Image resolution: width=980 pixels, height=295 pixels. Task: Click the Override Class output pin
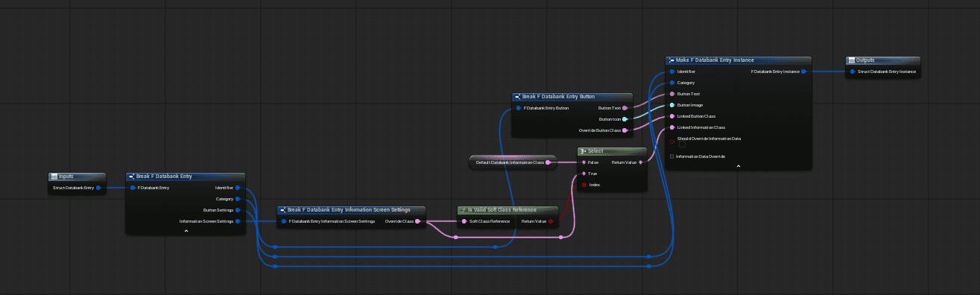pos(418,221)
